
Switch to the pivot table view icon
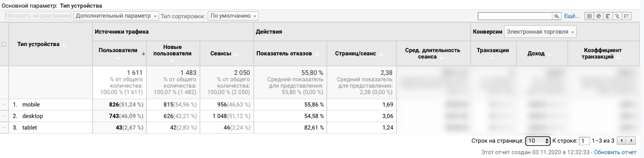click(626, 16)
